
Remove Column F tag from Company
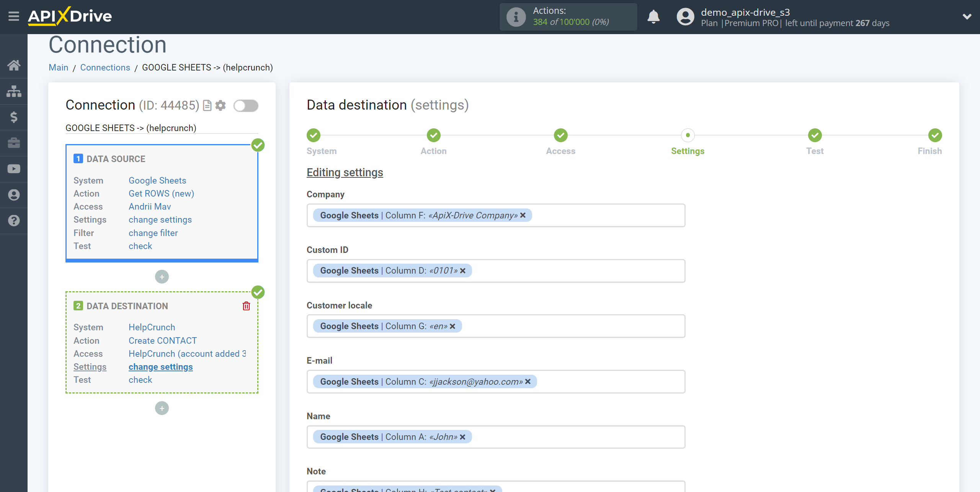click(523, 215)
